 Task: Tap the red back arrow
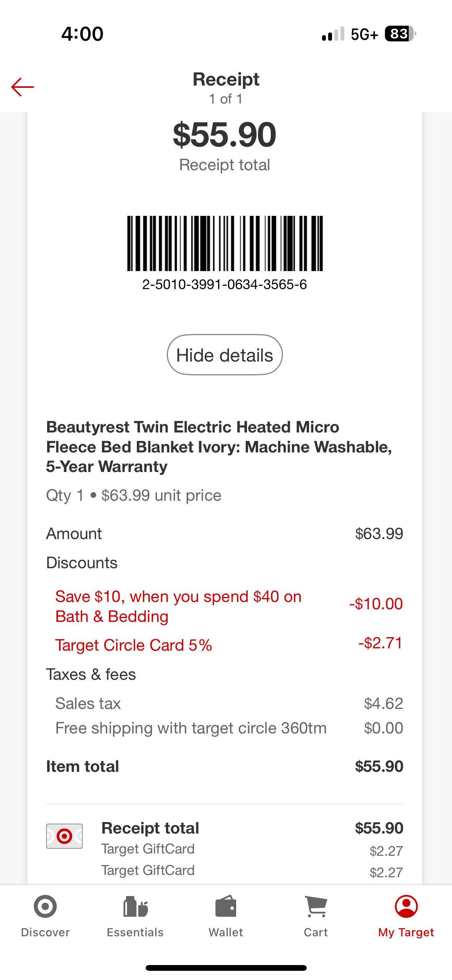(23, 87)
